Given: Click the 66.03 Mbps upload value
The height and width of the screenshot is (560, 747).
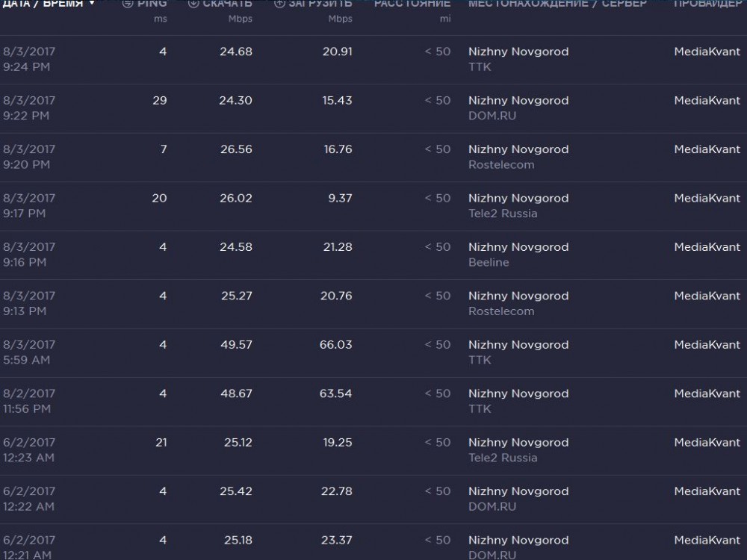Looking at the screenshot, I should (336, 345).
